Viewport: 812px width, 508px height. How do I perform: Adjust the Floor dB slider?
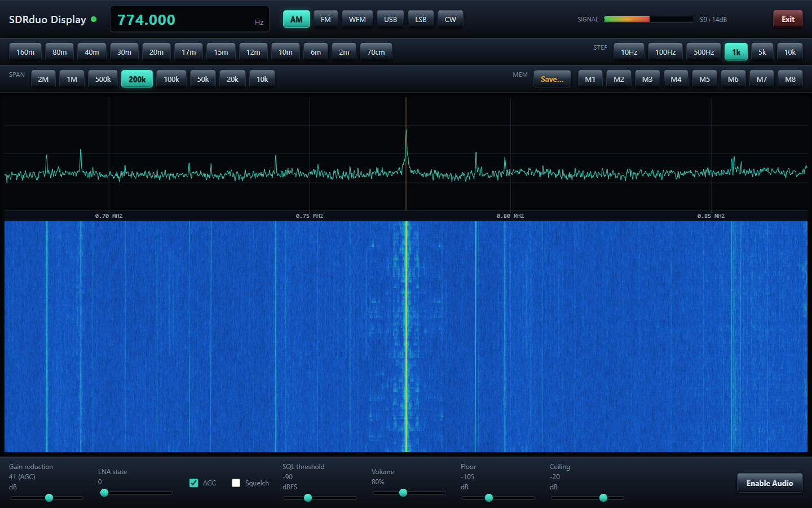coord(498,498)
